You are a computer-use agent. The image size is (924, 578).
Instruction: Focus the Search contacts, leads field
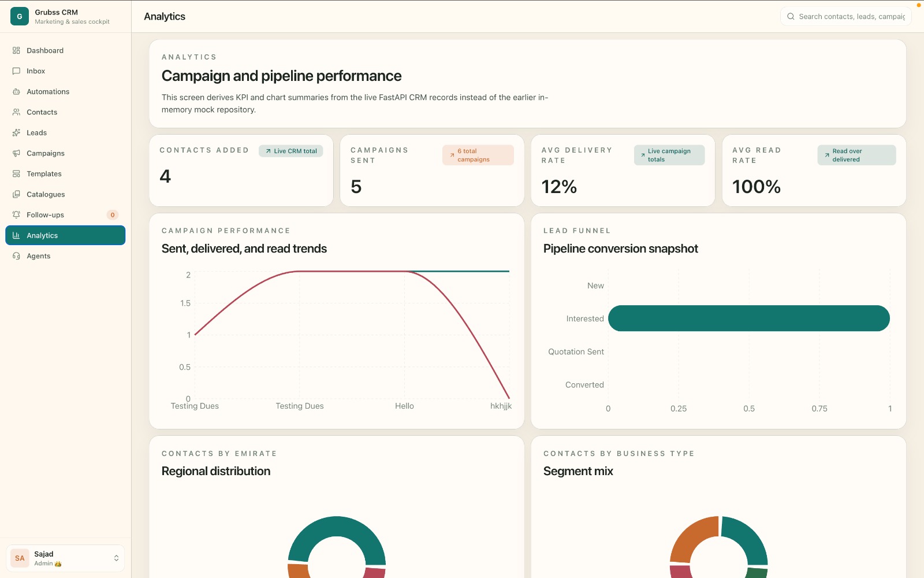tap(845, 16)
